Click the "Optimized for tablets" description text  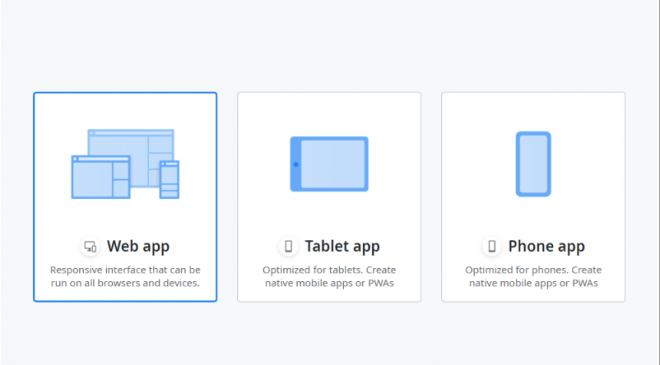click(329, 276)
